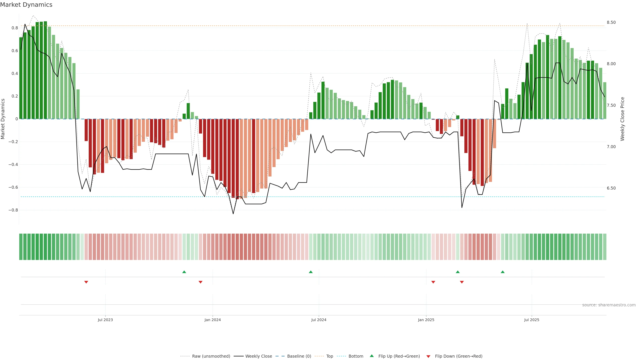Image resolution: width=644 pixels, height=362 pixels.
Task: Hide the Top threshold line via the legend
Action: [x=330, y=356]
